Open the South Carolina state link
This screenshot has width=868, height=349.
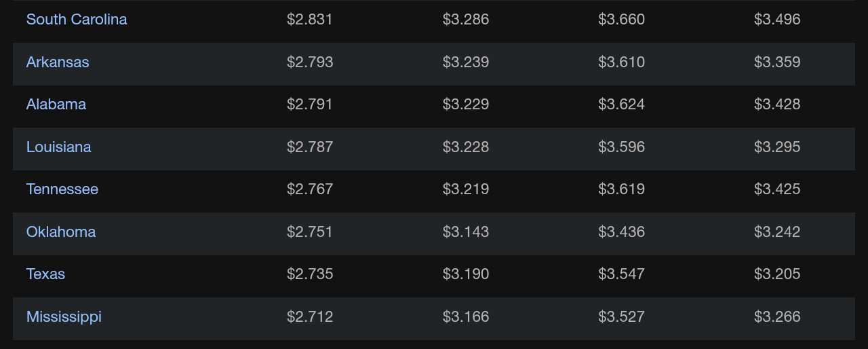click(x=77, y=20)
